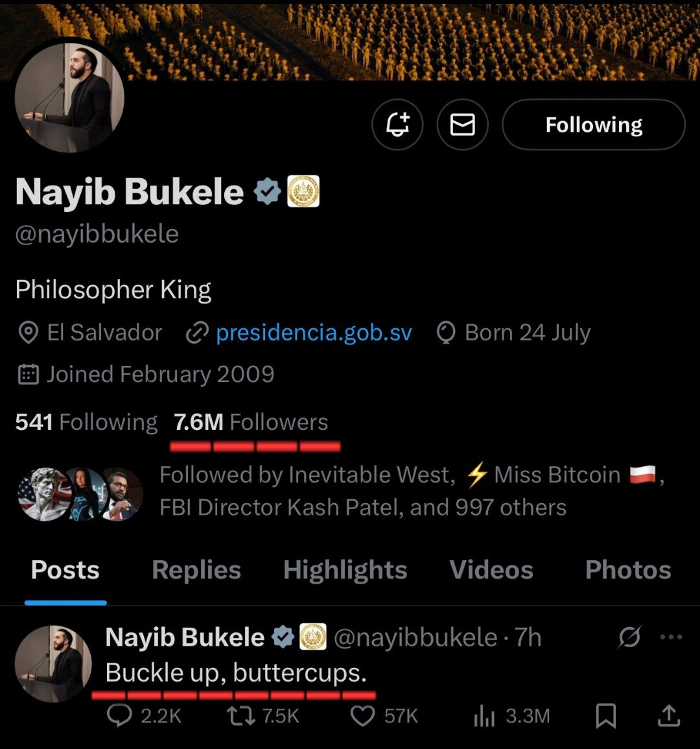Click the Grok slashed-circle icon on post
The height and width of the screenshot is (749, 700).
[629, 637]
